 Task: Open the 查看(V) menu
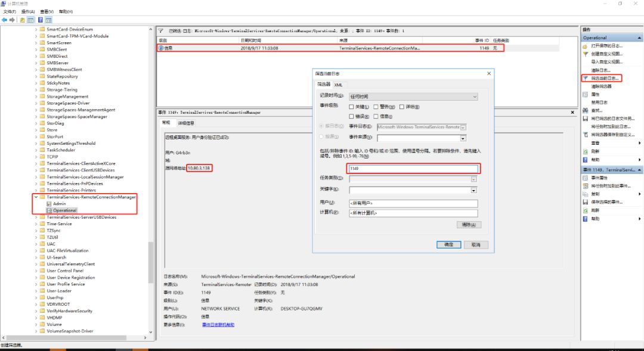pos(47,11)
